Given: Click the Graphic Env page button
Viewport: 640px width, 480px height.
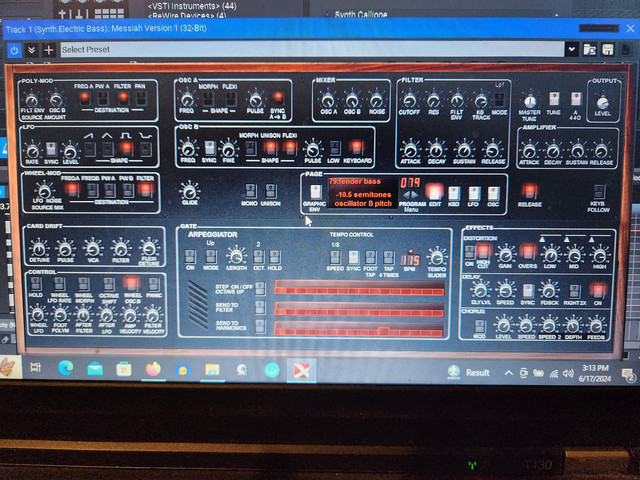Looking at the screenshot, I should coord(315,191).
